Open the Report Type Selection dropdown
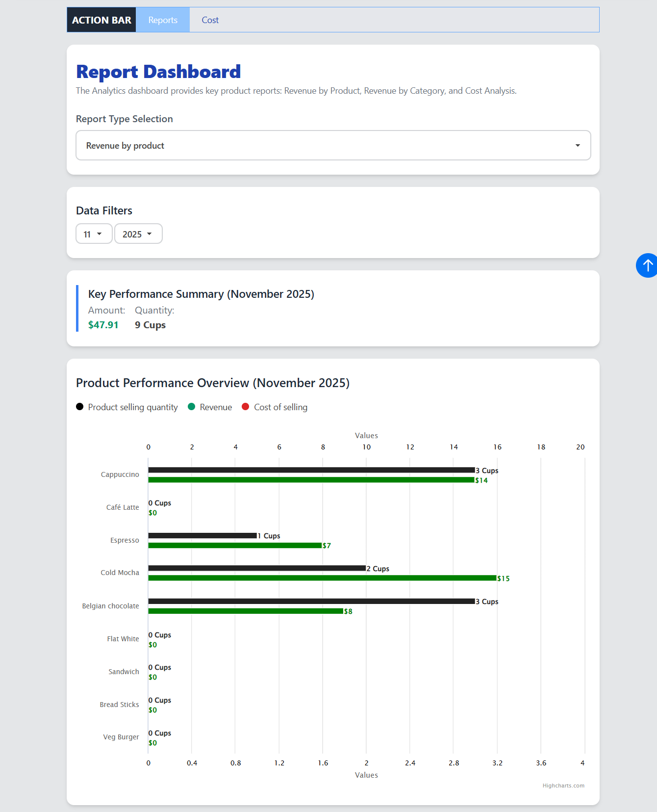Viewport: 657px width, 812px height. point(333,145)
